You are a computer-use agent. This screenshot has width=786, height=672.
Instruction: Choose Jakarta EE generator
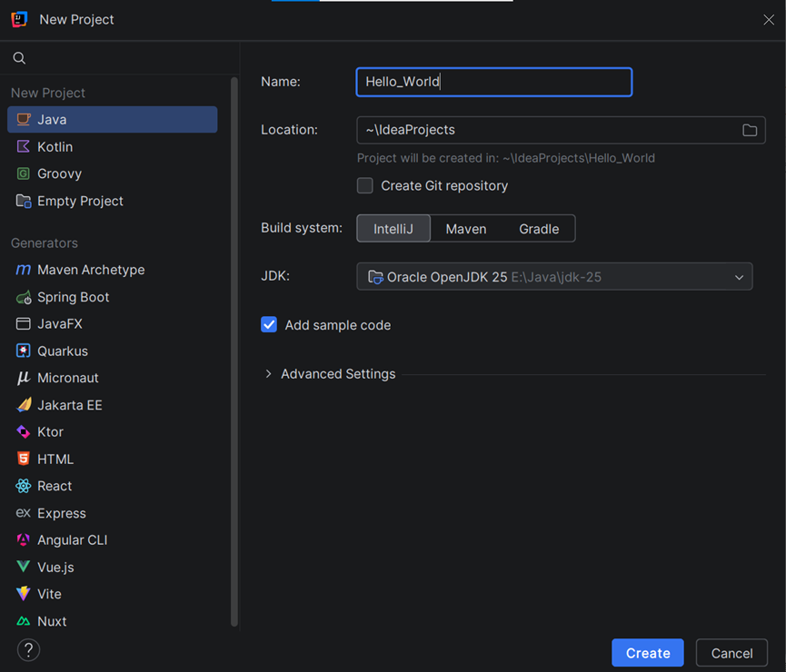point(113,405)
